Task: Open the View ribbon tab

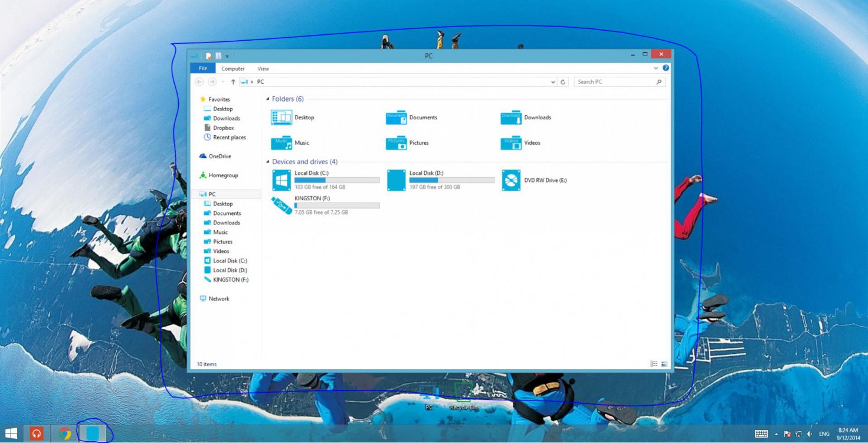Action: (x=263, y=69)
